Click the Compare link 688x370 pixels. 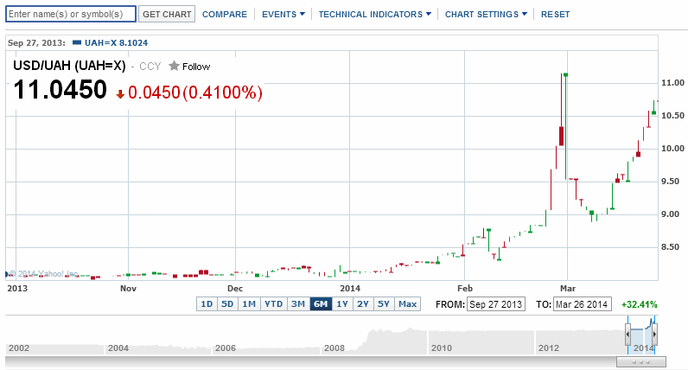pyautogui.click(x=225, y=14)
